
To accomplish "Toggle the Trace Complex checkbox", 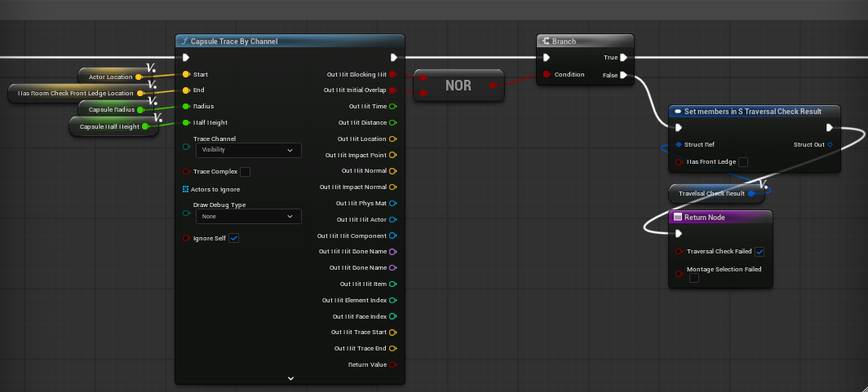I will [x=245, y=172].
